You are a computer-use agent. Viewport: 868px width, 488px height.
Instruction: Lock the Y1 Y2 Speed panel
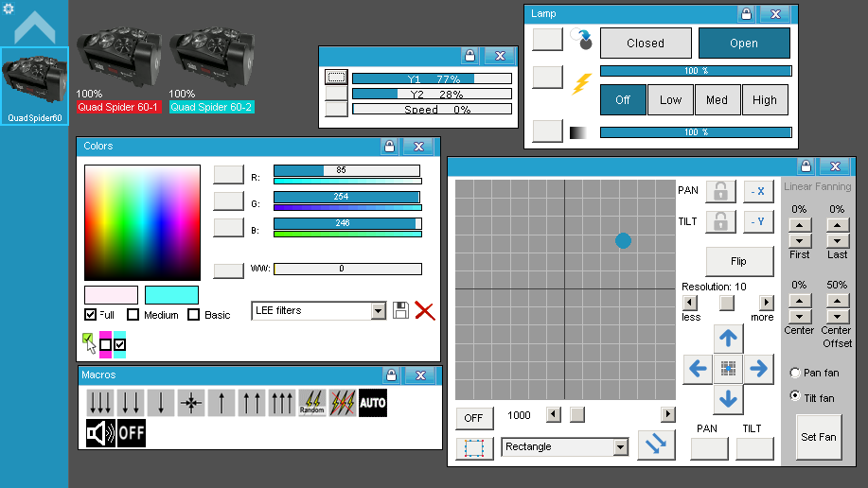[470, 56]
